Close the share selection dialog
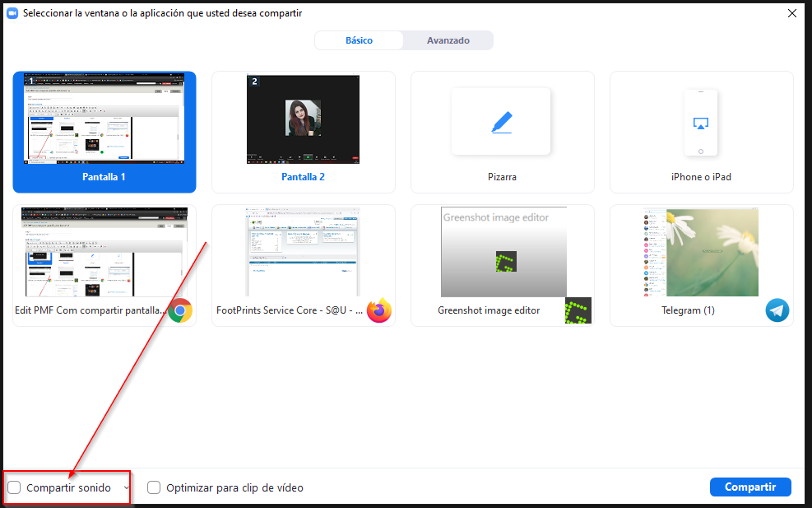Screen dimensions: 812x508 [x=791, y=13]
